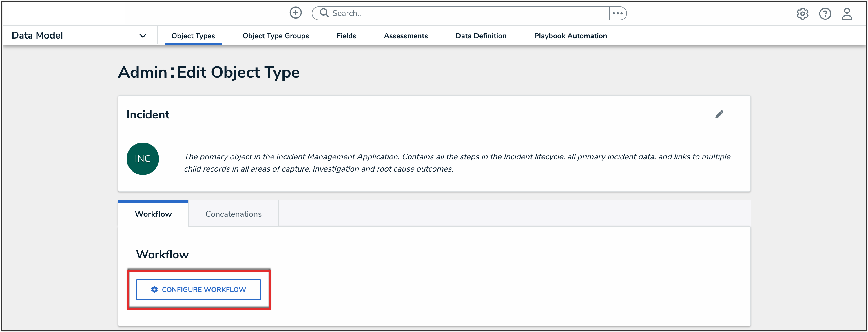Open the admin settings gear icon
868x332 pixels.
[802, 14]
